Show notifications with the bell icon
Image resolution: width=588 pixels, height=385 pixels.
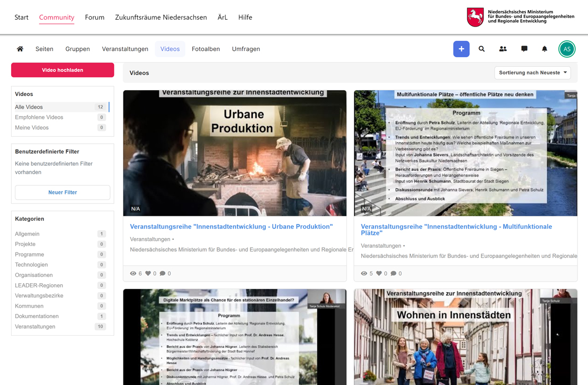click(544, 49)
